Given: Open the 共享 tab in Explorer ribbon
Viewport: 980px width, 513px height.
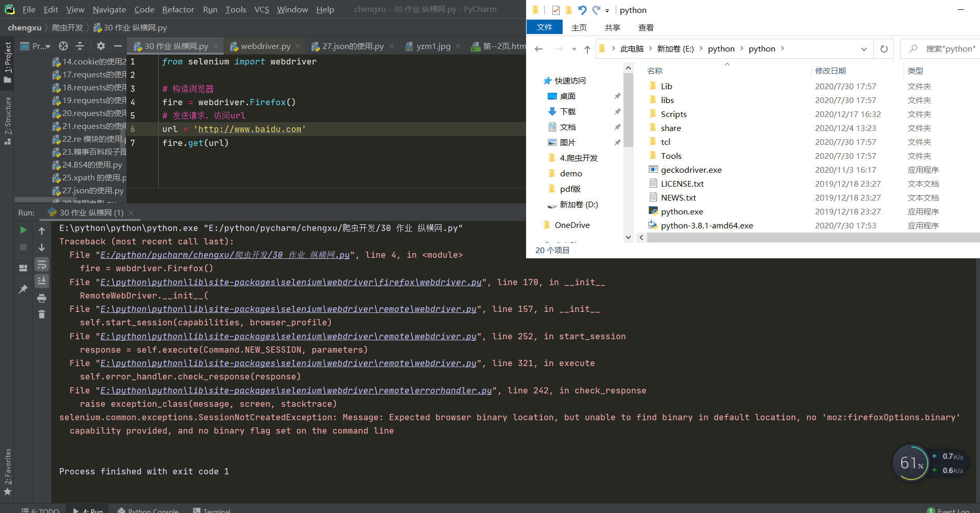Looking at the screenshot, I should pyautogui.click(x=613, y=27).
